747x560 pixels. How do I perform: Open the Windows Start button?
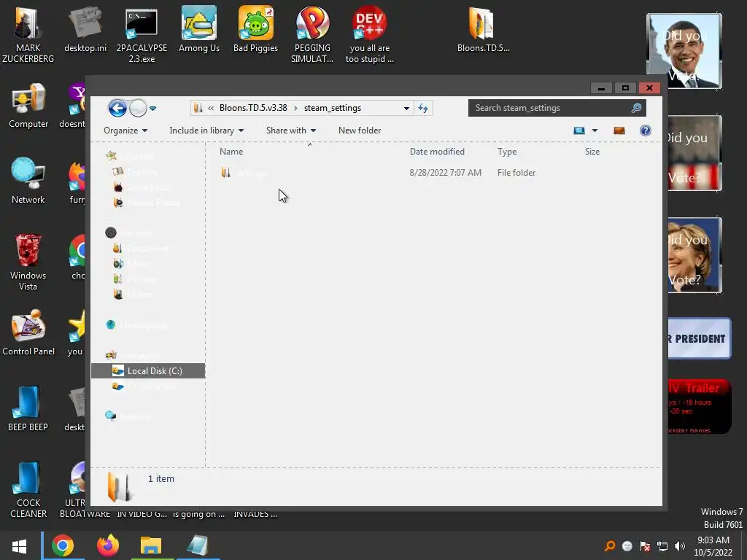[20, 545]
